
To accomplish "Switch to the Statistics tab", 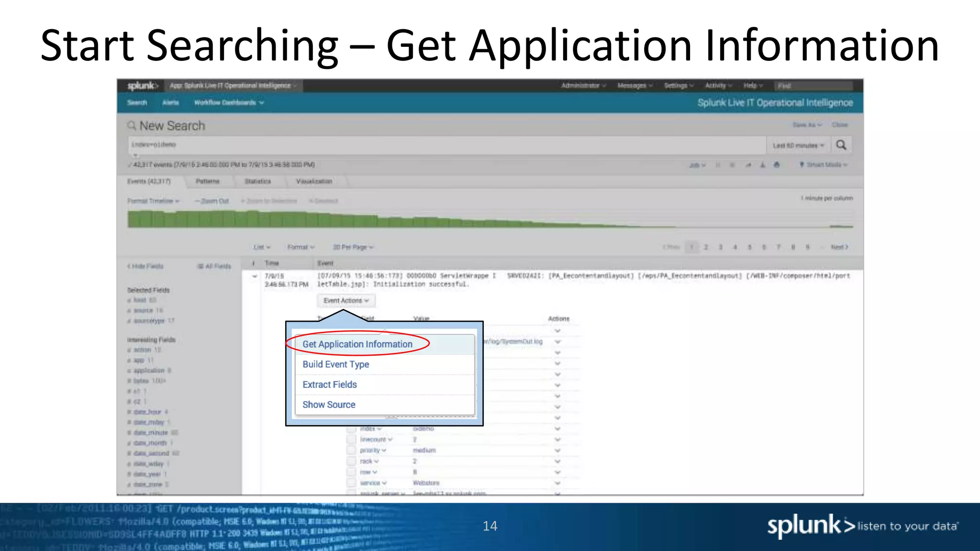I will [x=257, y=181].
